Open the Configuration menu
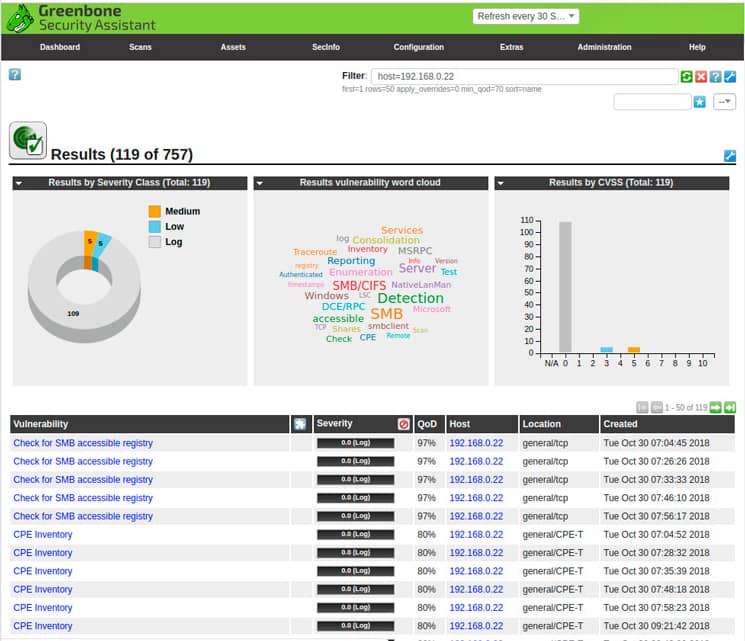The height and width of the screenshot is (641, 745). pos(418,47)
